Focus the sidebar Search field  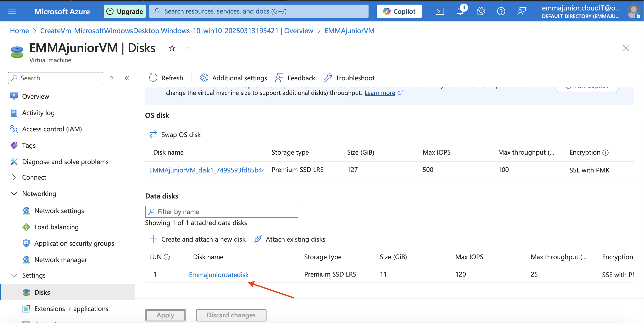[56, 78]
